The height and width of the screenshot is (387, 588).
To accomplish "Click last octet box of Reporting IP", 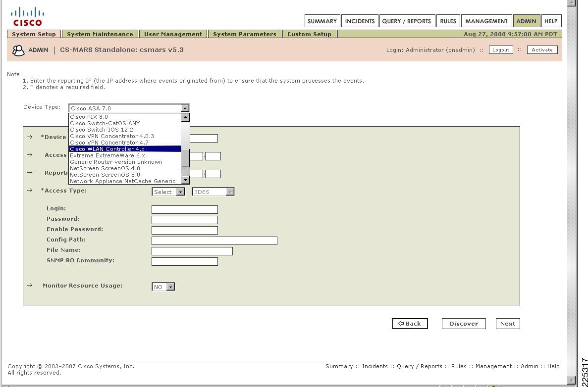I will (213, 174).
